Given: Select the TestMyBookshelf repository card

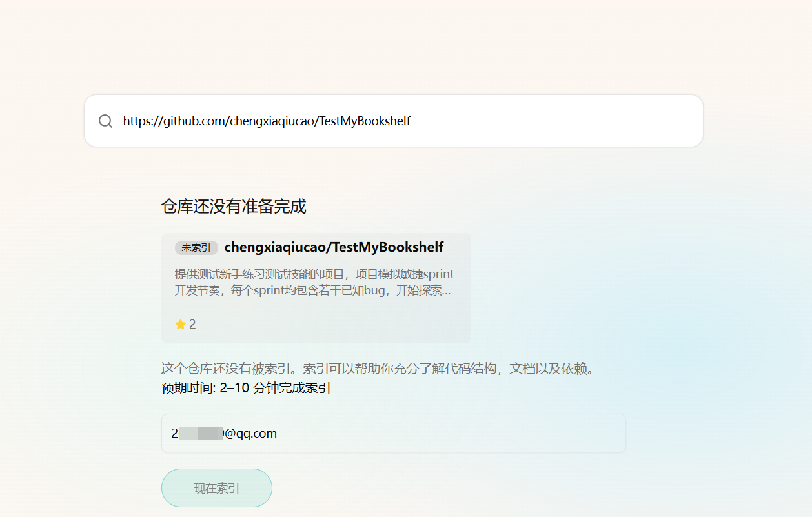Looking at the screenshot, I should pyautogui.click(x=316, y=288).
